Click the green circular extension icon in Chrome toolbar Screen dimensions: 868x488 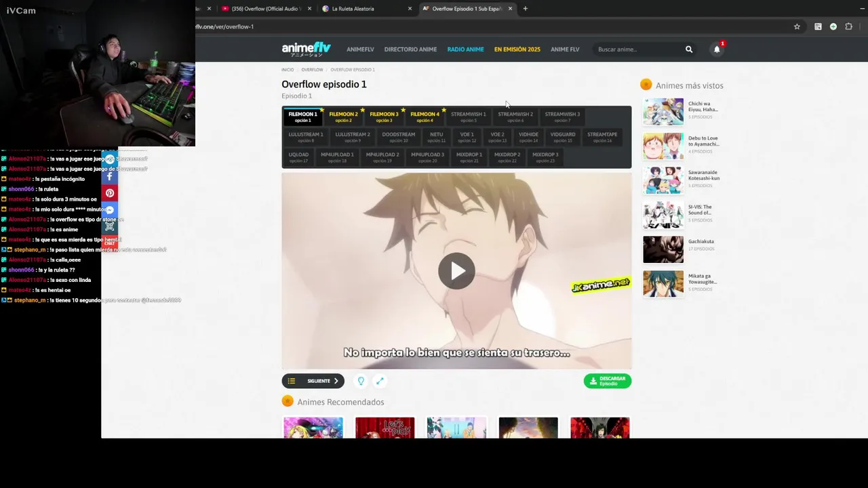(833, 26)
